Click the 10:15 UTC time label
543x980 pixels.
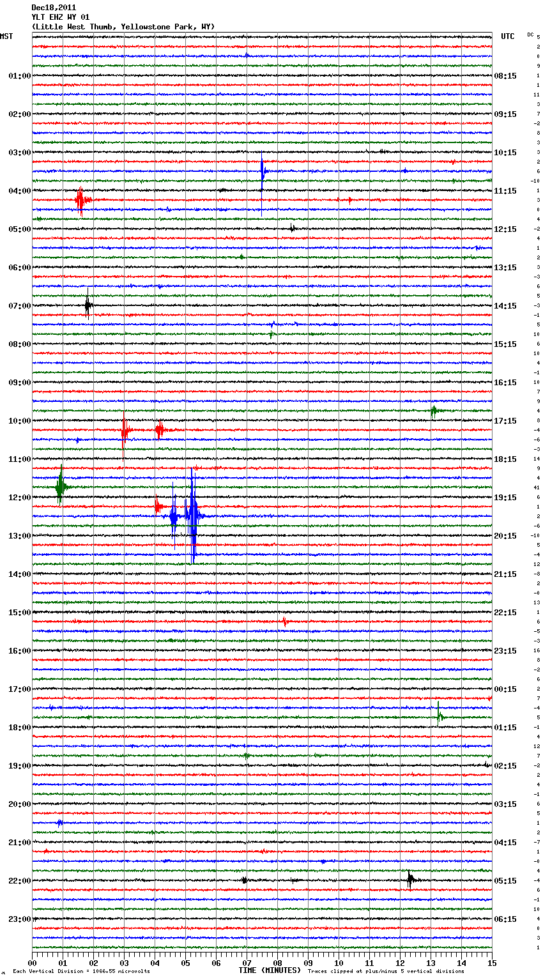pos(505,153)
